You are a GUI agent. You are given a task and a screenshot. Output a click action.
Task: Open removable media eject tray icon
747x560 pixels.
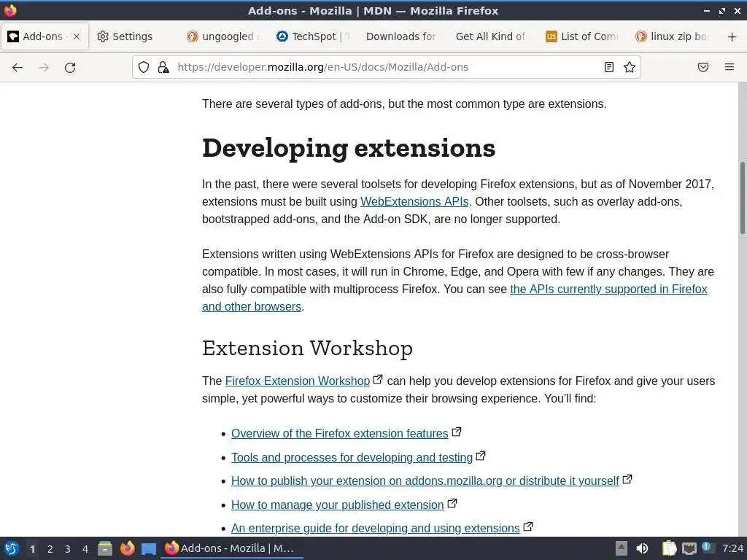tap(621, 548)
